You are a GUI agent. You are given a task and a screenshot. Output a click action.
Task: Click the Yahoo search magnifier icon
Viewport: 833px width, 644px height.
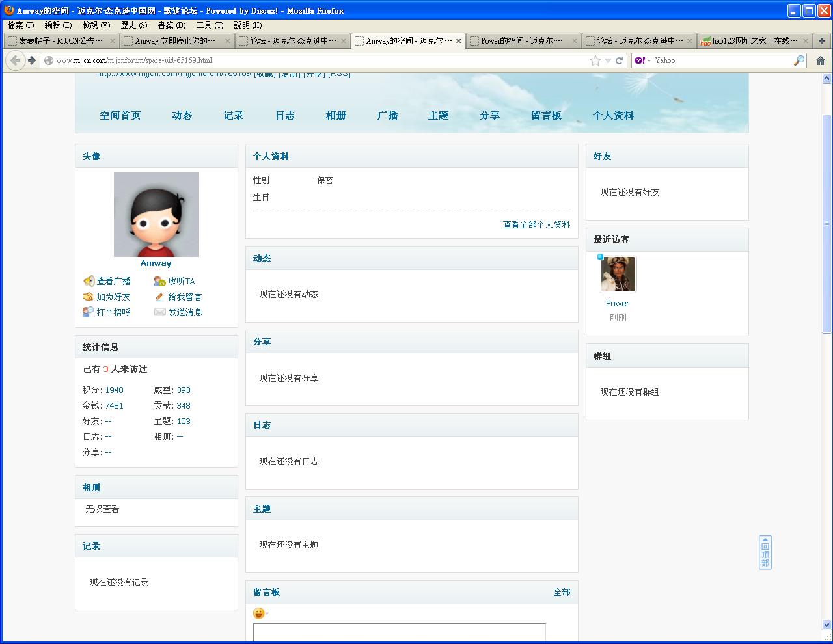click(x=799, y=60)
